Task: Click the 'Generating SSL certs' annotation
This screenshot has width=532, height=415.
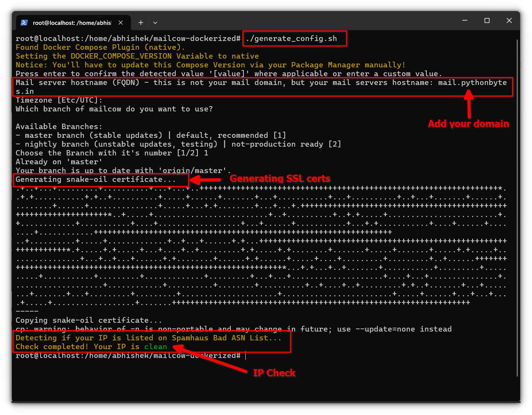Action: click(280, 178)
